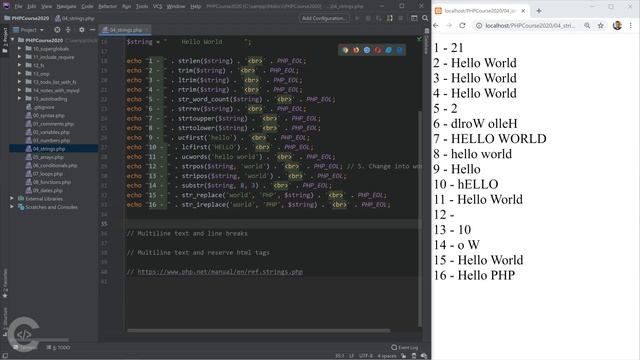Click the 1: Project side tool window tab
The width and height of the screenshot is (640, 360).
point(5,40)
